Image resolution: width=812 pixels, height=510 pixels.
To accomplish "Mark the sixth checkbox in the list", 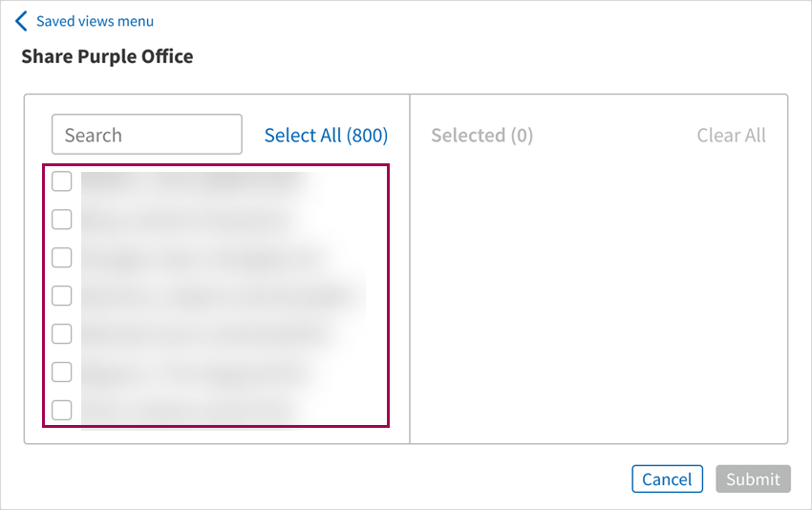I will 62,372.
